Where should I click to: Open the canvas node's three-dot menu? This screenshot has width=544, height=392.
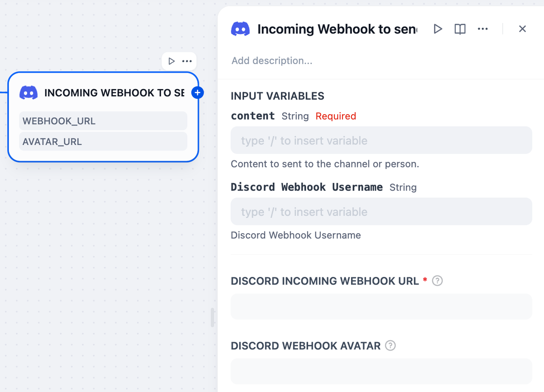[x=187, y=61]
